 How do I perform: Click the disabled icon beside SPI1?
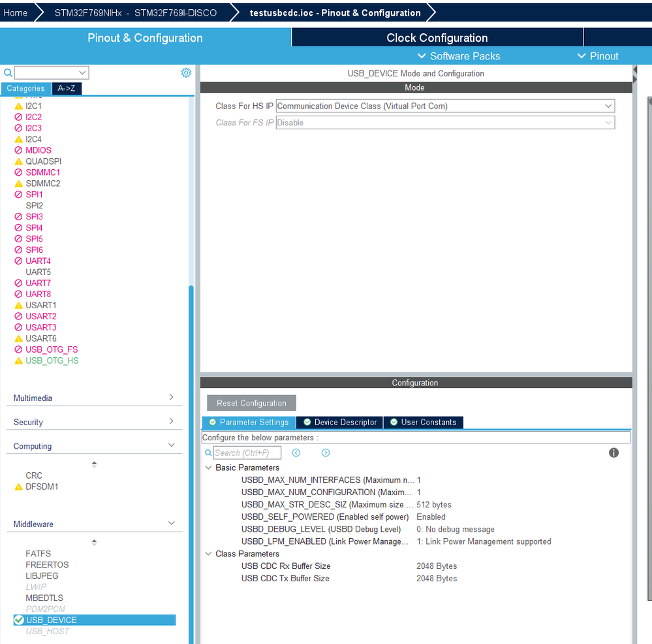pyautogui.click(x=18, y=194)
